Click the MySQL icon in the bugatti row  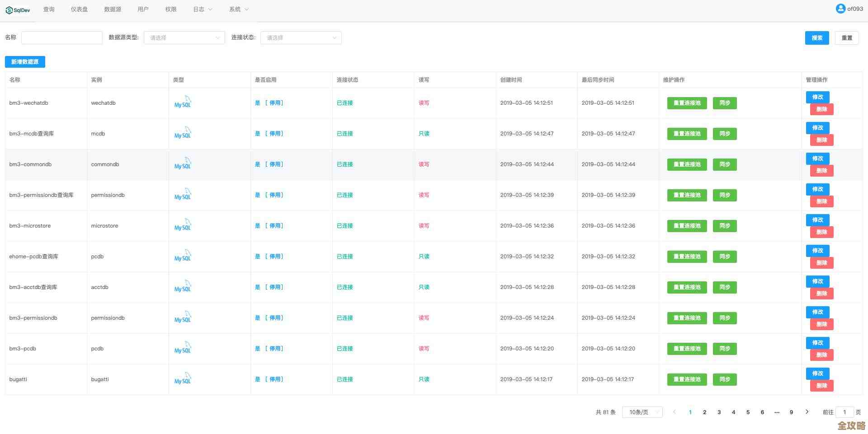(x=182, y=379)
